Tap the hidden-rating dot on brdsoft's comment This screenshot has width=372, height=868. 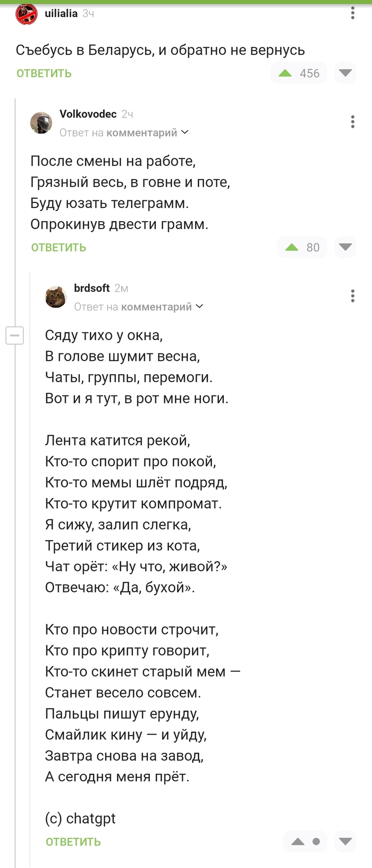coord(317,841)
